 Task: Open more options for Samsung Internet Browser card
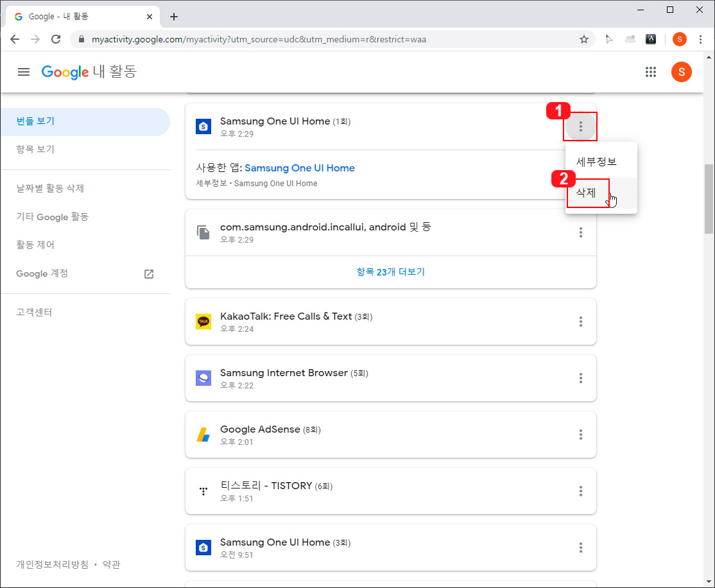(x=580, y=378)
